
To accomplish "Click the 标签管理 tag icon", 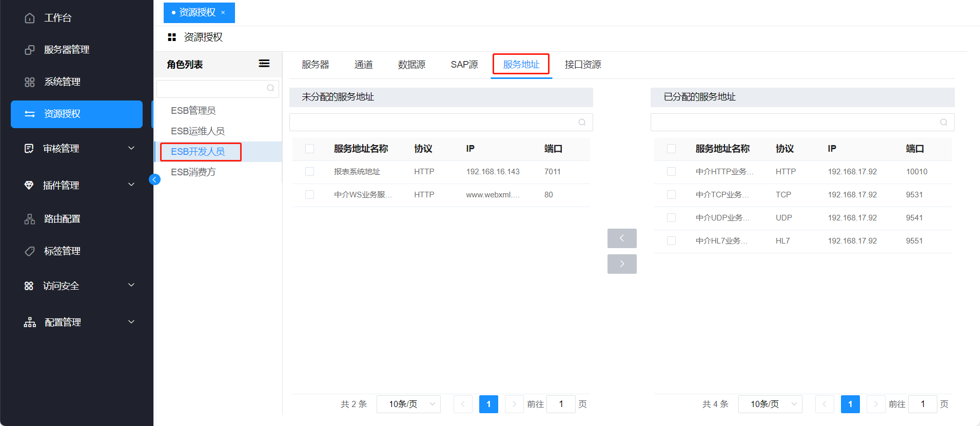I will tap(30, 251).
